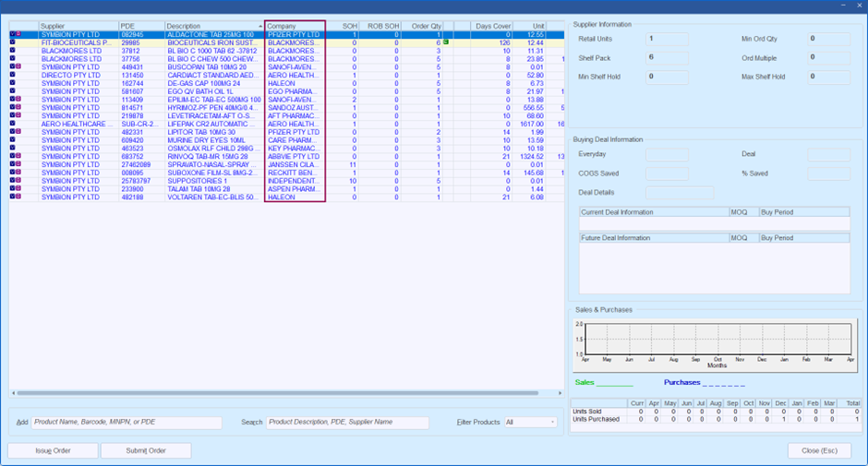Sort by the Description column header

click(215, 26)
